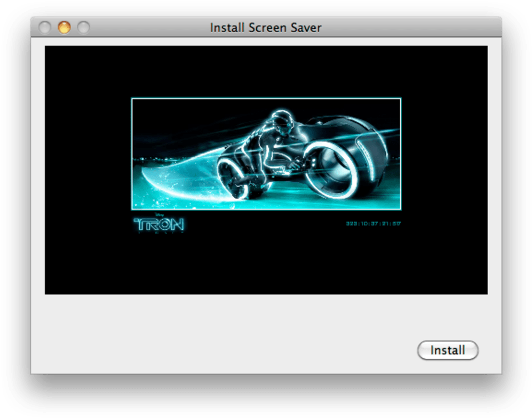Click the Install Screen Saver title text
Image resolution: width=532 pixels, height=418 pixels.
[265, 27]
